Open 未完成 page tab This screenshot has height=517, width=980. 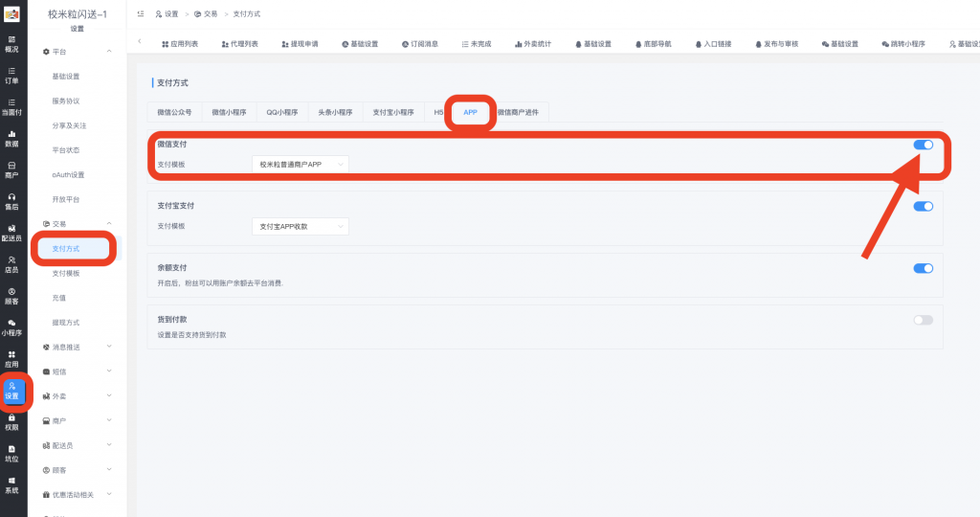coord(477,44)
